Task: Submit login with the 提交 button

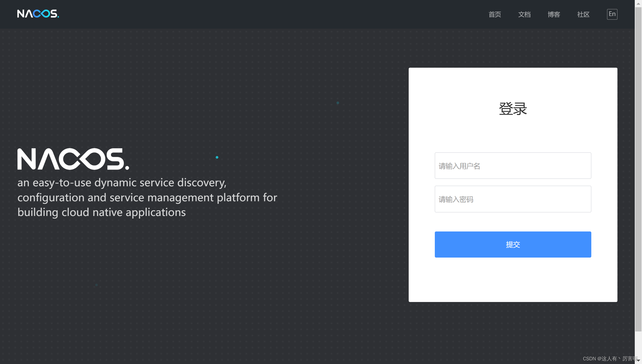Action: 513,244
